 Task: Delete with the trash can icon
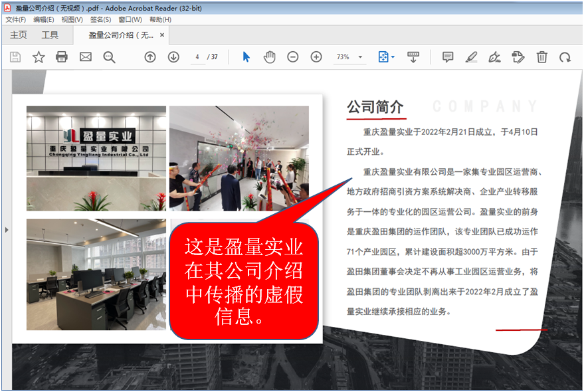542,57
